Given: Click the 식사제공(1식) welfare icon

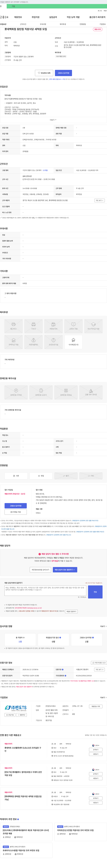Looking at the screenshot, I should (73, 342).
